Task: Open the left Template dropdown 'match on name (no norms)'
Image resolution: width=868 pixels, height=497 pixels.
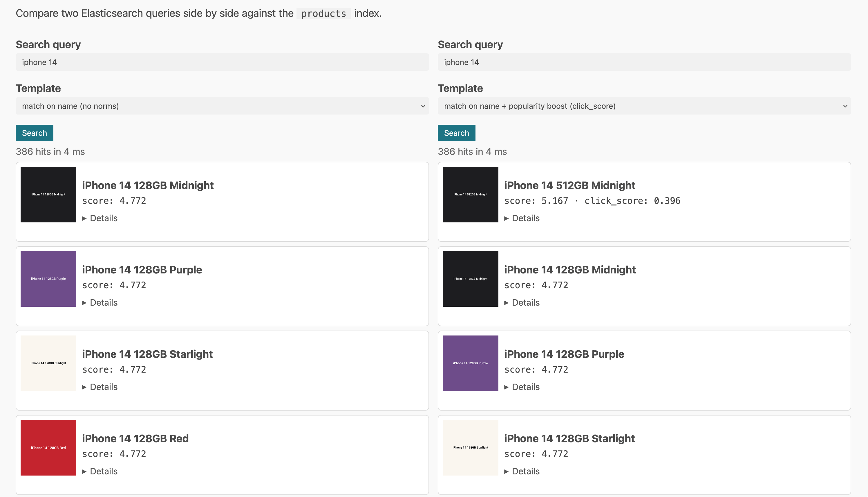Action: click(x=222, y=106)
